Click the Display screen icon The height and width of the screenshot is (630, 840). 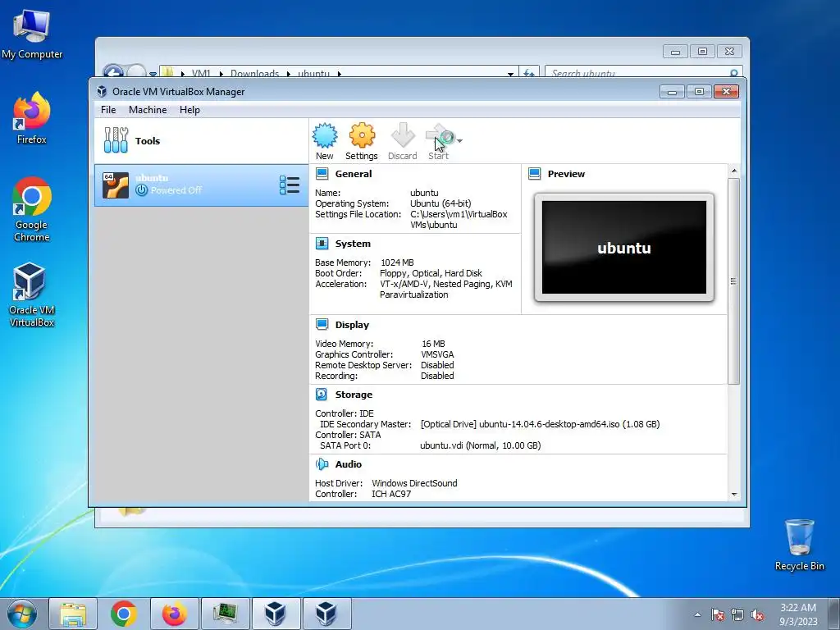(322, 324)
